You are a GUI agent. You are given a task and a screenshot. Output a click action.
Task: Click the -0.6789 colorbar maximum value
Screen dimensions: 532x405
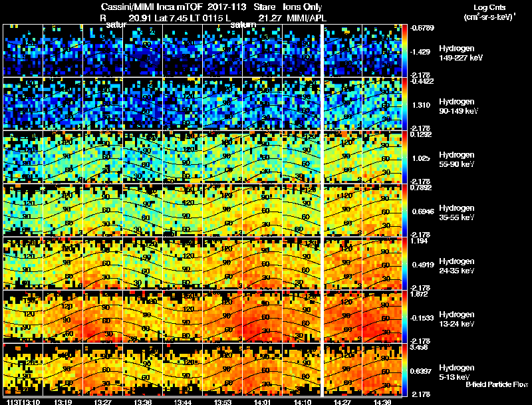point(422,28)
